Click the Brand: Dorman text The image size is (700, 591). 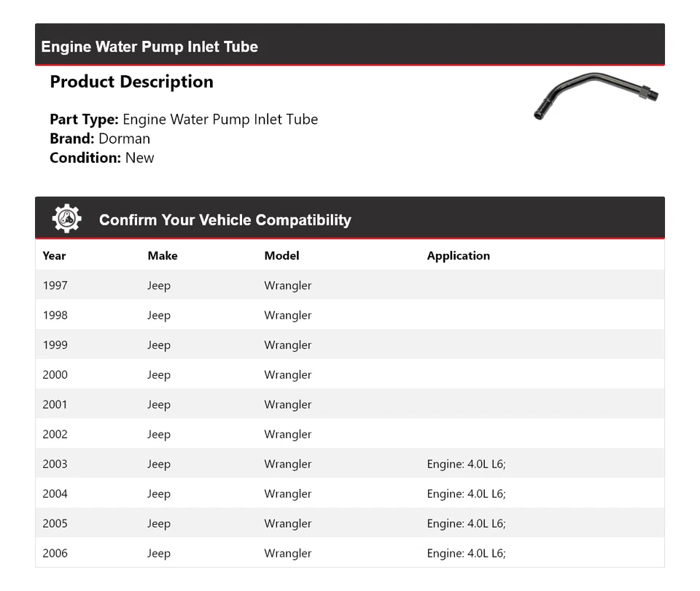(100, 139)
